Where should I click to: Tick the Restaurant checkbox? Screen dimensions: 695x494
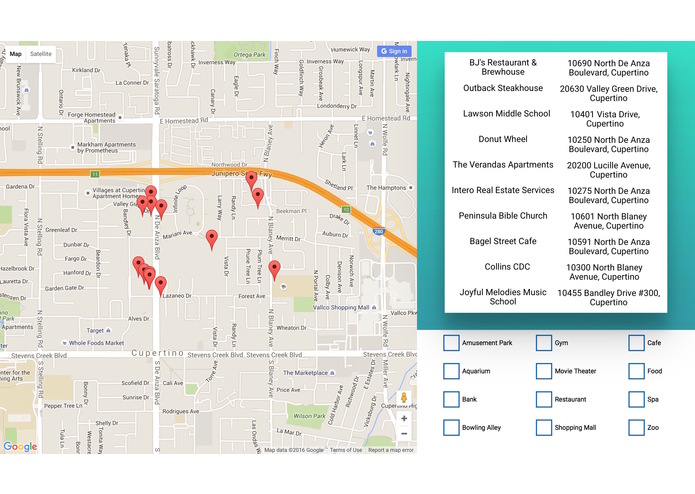(544, 399)
